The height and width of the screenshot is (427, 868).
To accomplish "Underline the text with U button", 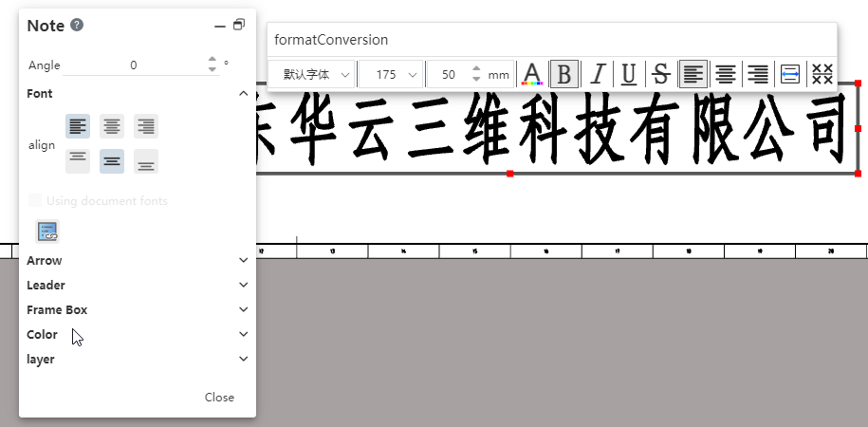I will (x=628, y=74).
